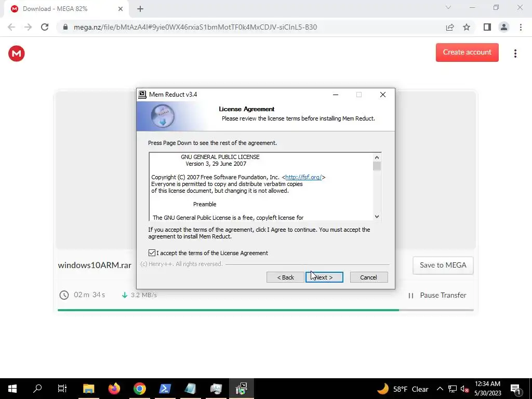Switch to Chrome on the taskbar
The width and height of the screenshot is (532, 399).
point(139,389)
